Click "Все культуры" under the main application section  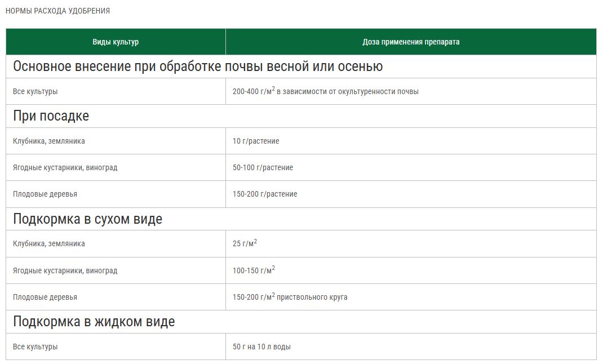pos(35,91)
